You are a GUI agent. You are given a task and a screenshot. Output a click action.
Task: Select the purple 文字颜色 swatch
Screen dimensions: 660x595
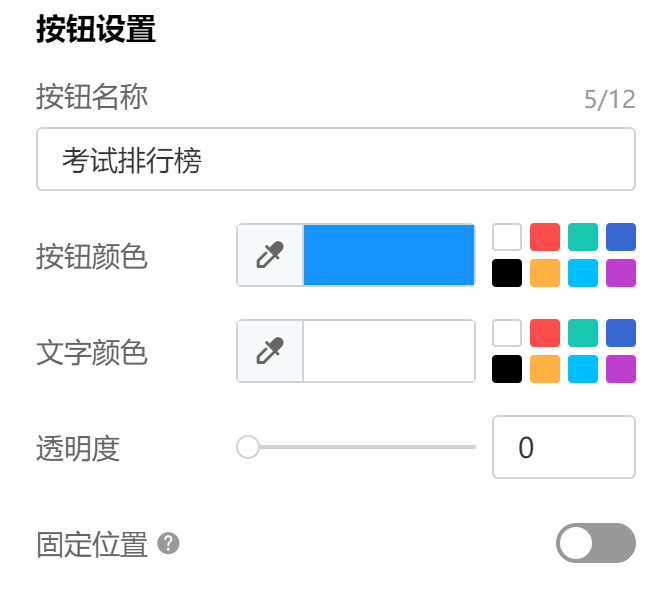pos(620,369)
